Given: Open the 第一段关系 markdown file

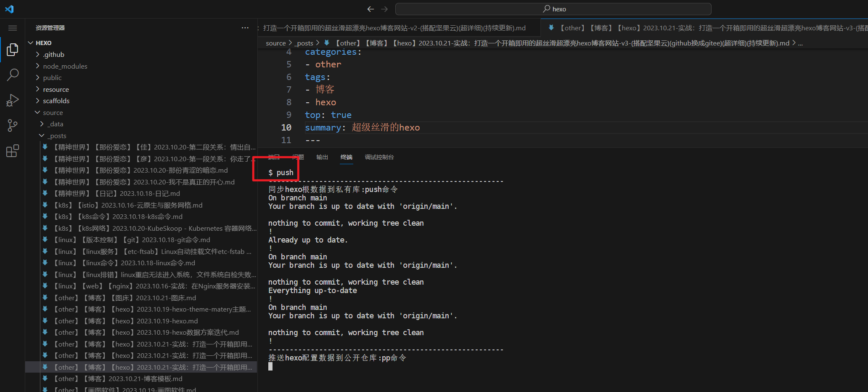Looking at the screenshot, I should click(141, 159).
